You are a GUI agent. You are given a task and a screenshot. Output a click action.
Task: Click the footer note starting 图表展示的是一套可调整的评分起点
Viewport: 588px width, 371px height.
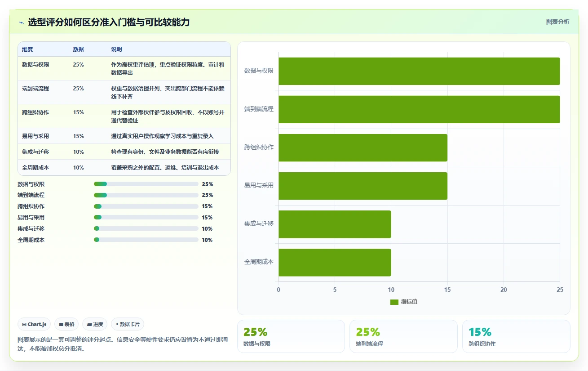pos(123,344)
